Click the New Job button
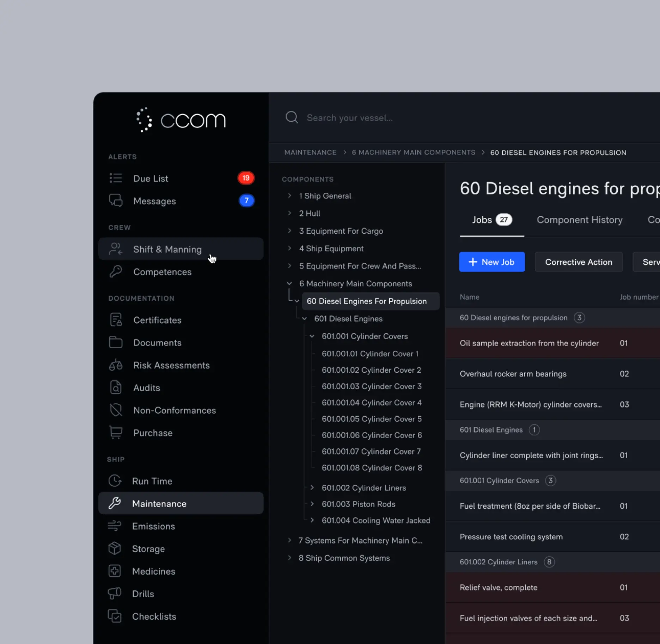Screen dimensions: 660x644 [492, 262]
